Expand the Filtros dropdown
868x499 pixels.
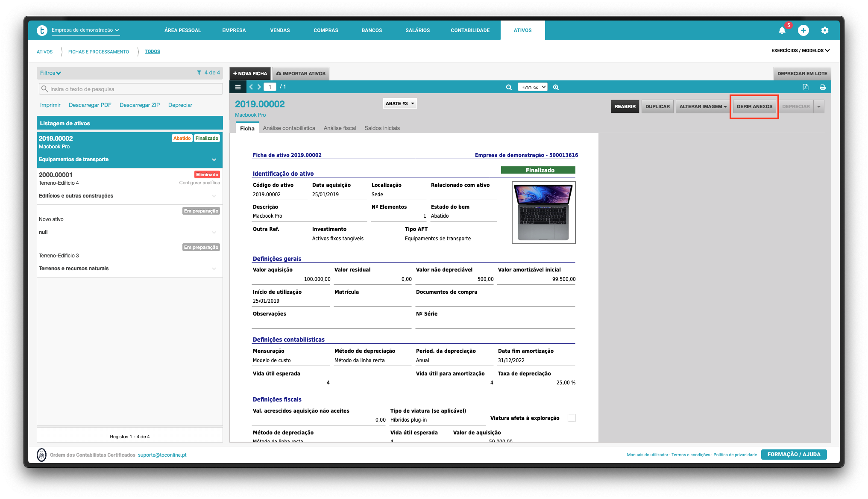click(x=50, y=73)
